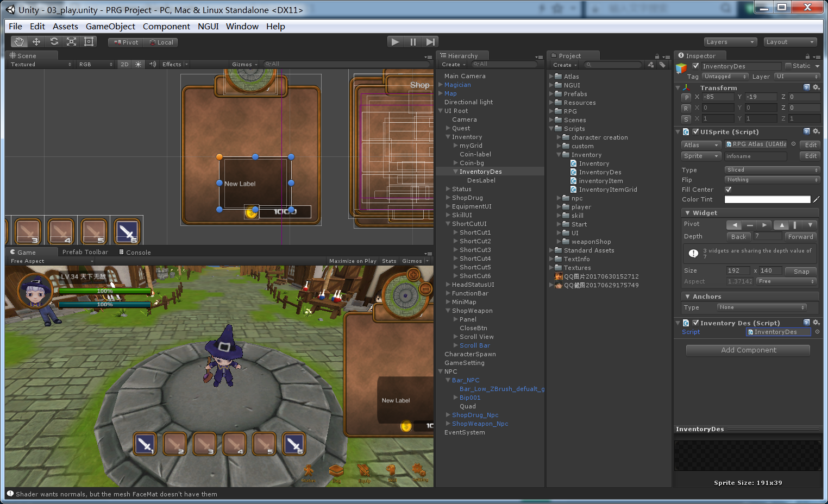Click the Add Component button
This screenshot has height=504, width=828.
tap(748, 350)
